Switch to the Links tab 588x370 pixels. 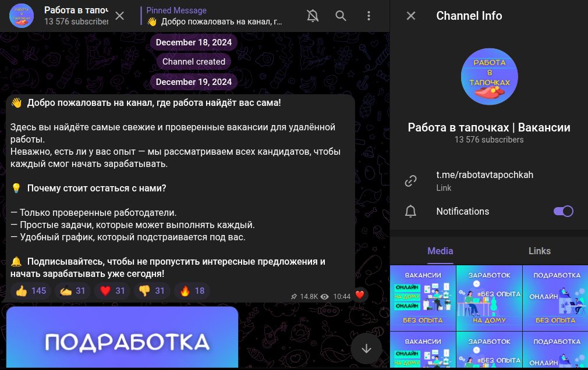(x=539, y=251)
